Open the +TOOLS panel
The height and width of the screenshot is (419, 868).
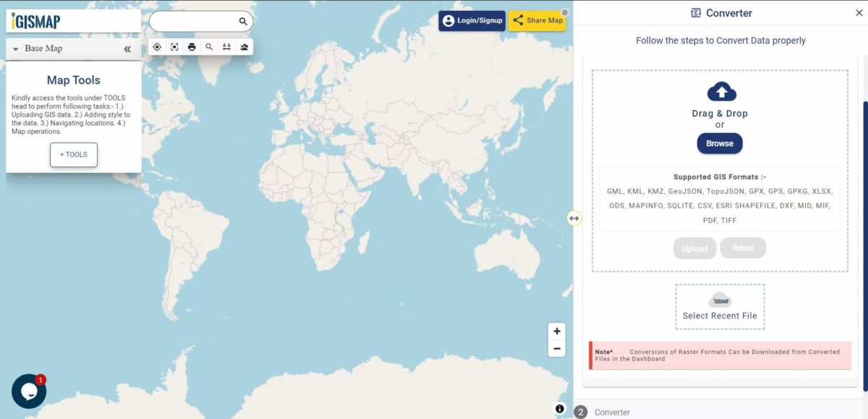(x=73, y=154)
